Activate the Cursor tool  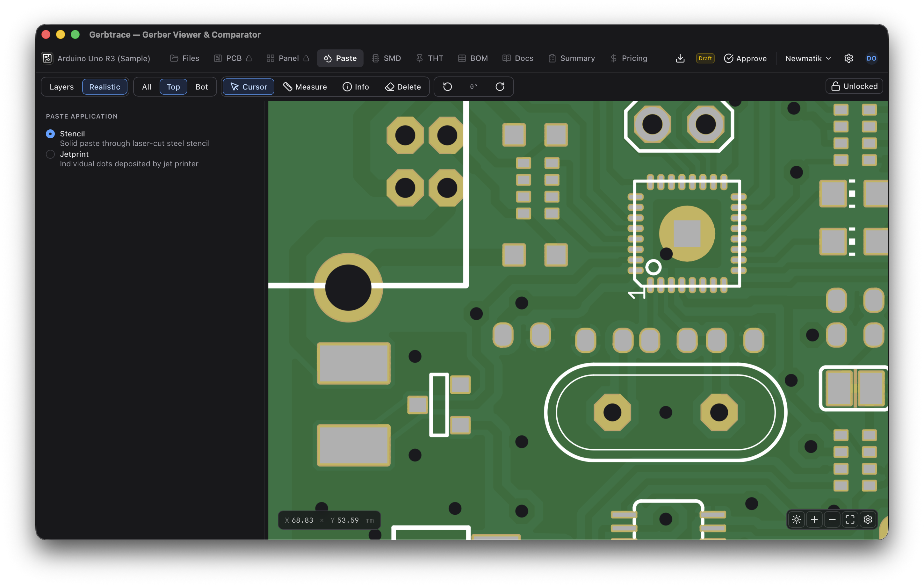click(249, 87)
